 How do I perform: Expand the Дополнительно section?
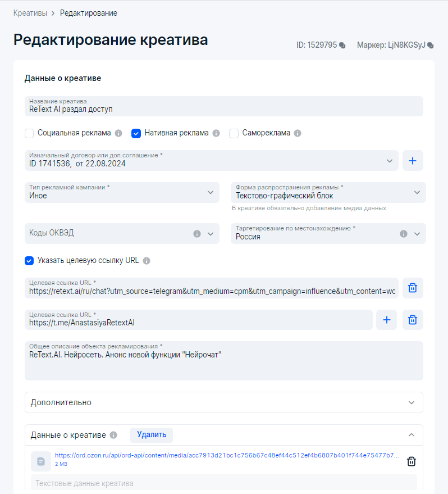pos(223,402)
